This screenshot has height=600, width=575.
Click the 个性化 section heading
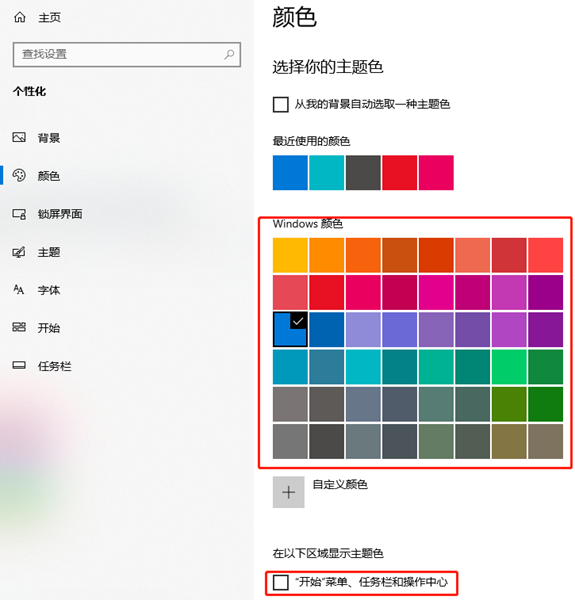[x=29, y=91]
